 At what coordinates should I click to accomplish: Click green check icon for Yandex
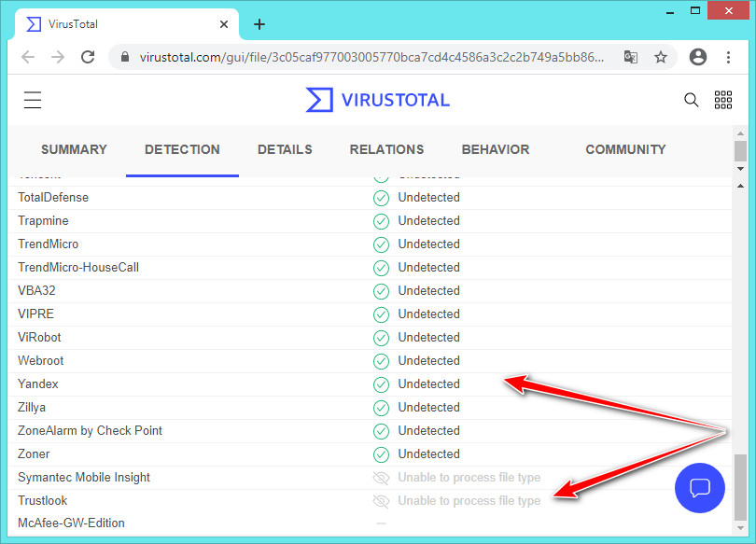(381, 384)
